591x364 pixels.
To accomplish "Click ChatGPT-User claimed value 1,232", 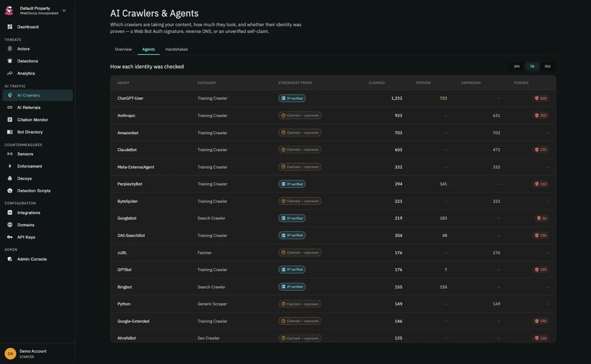I will [397, 98].
